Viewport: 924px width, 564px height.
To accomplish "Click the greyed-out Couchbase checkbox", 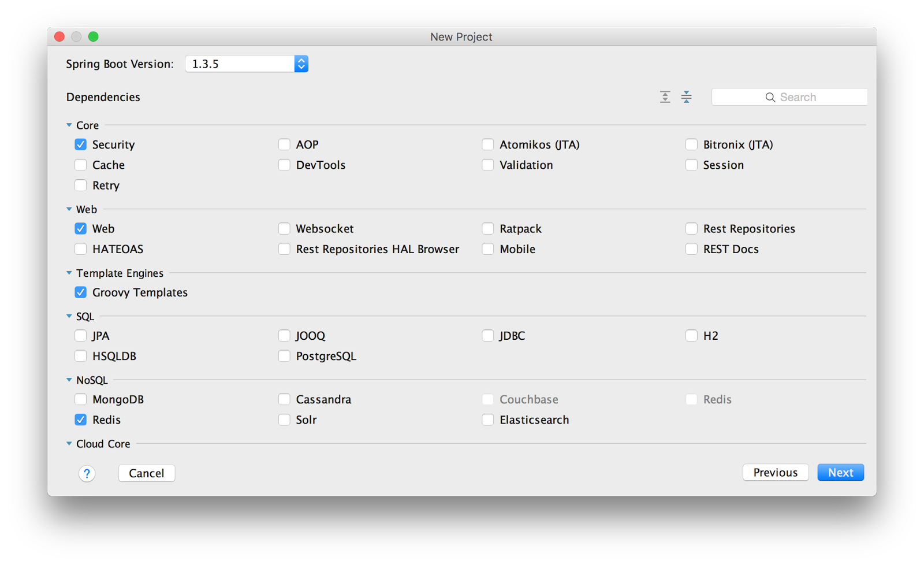I will (x=488, y=399).
